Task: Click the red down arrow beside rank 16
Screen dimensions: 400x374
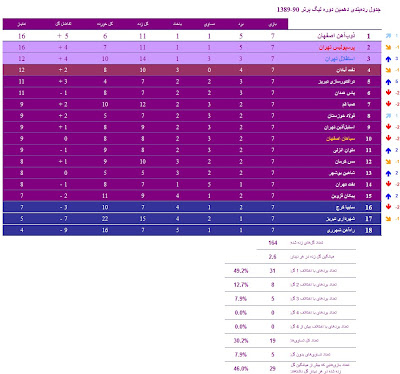Action: (388, 207)
